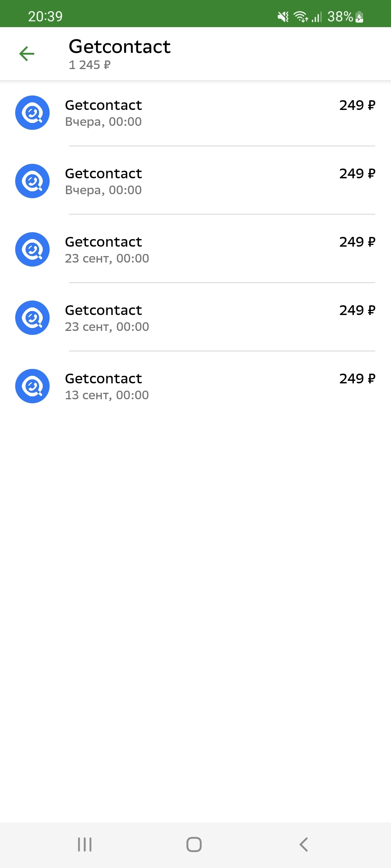Tap the 20:39 clock in status bar
Image resolution: width=391 pixels, height=868 pixels.
tap(45, 17)
